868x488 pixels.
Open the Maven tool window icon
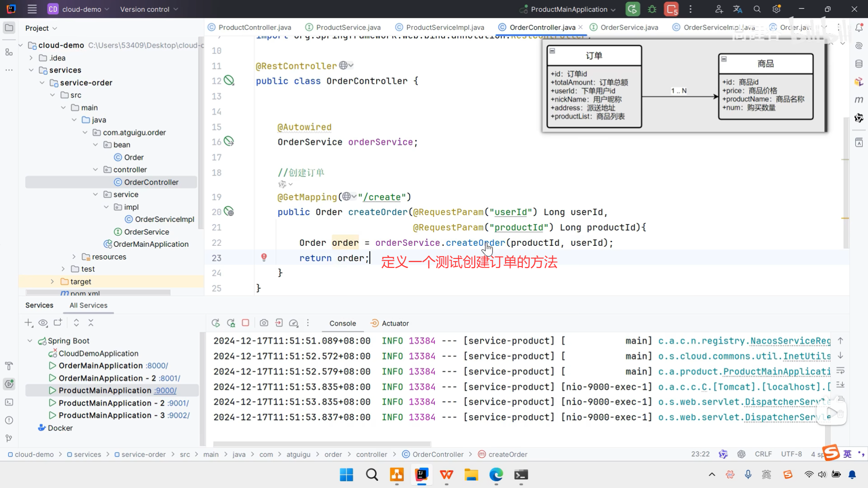[859, 100]
